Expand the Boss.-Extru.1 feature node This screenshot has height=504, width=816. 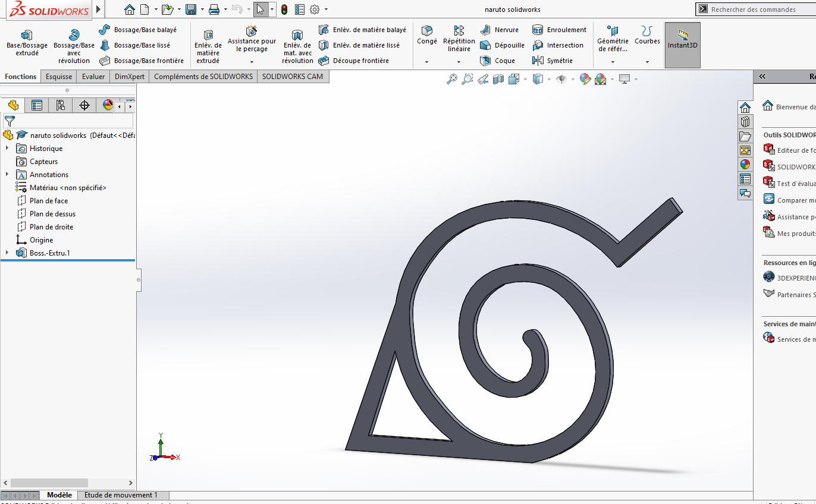[7, 253]
